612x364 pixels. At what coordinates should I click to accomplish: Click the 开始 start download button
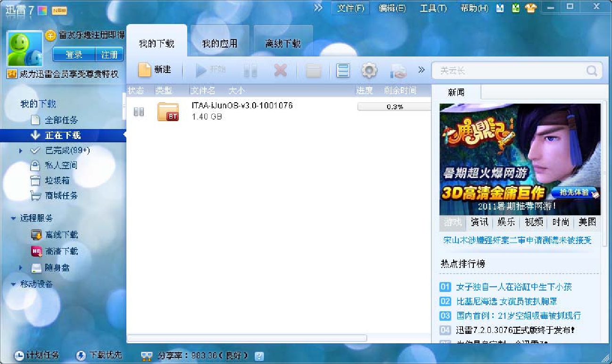(x=211, y=70)
